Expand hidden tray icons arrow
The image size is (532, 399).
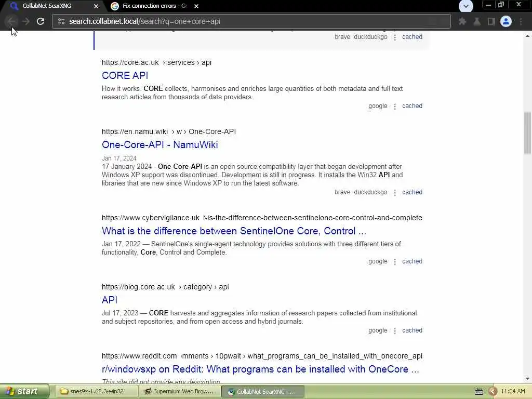[x=493, y=392]
